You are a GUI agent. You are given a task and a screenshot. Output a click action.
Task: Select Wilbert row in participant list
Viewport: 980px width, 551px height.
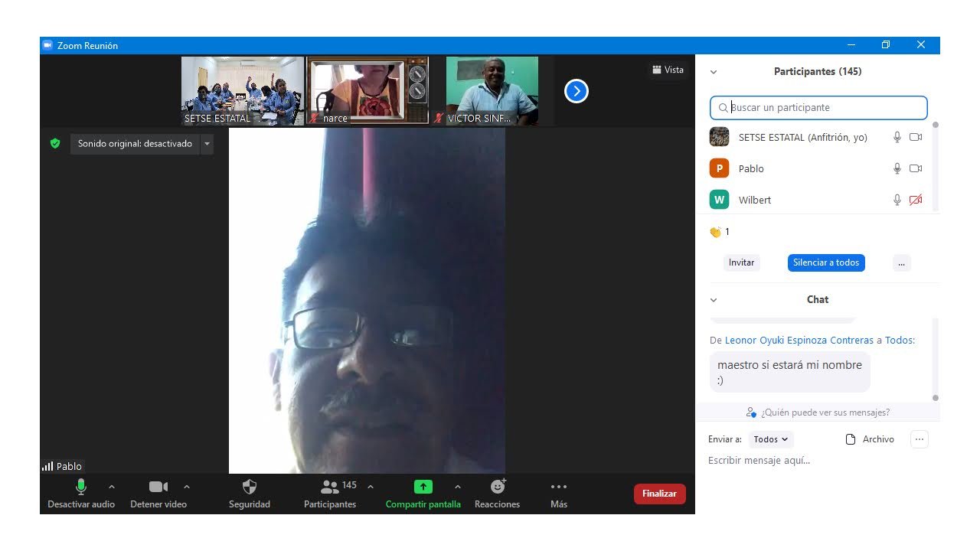pyautogui.click(x=817, y=200)
